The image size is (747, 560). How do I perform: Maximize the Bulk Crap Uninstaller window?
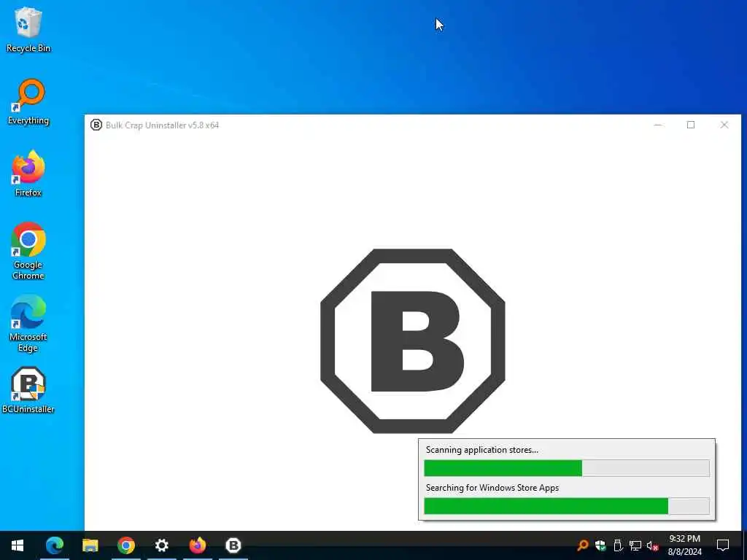coord(691,125)
